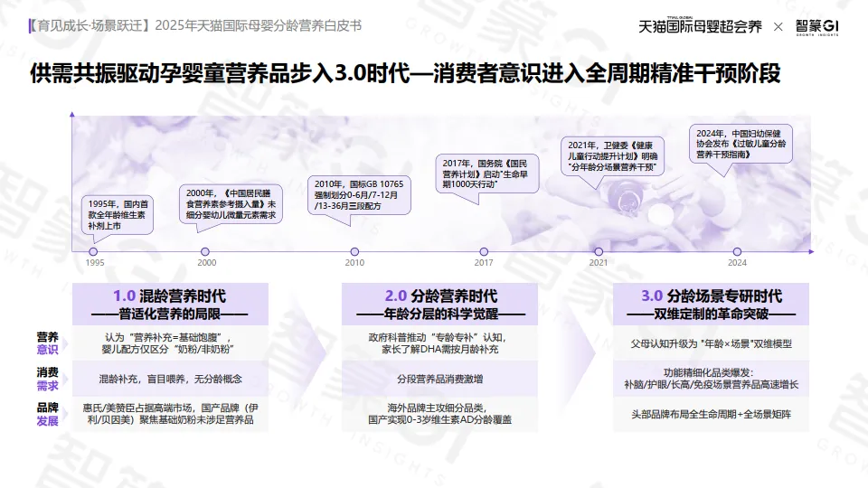Click the 2024年 中国妇幼保健协会 callout

(x=741, y=144)
